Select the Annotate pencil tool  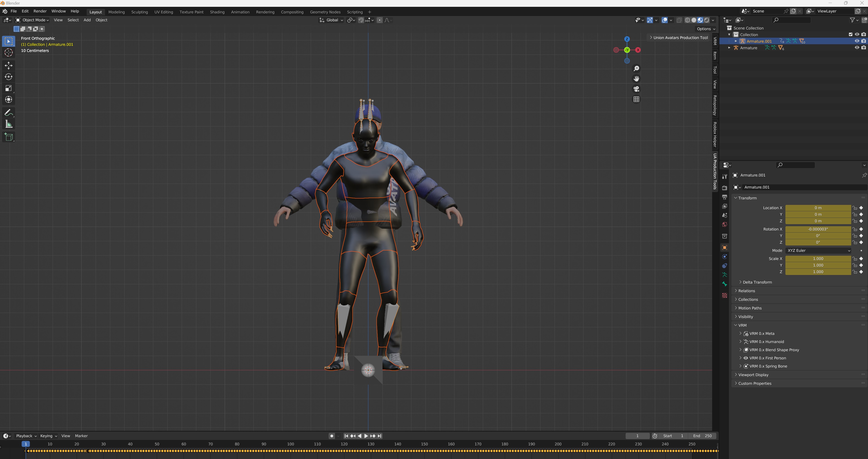tap(9, 113)
